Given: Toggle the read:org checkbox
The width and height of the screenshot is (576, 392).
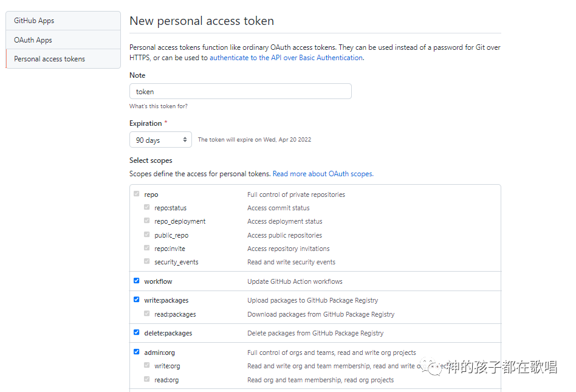Looking at the screenshot, I should click(147, 379).
